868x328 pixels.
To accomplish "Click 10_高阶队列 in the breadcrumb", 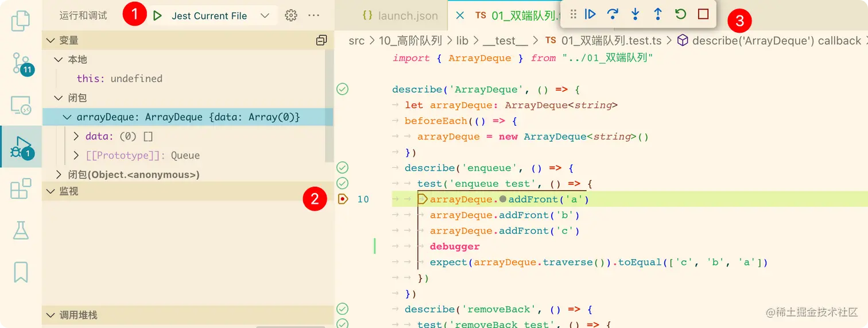I will 410,41.
